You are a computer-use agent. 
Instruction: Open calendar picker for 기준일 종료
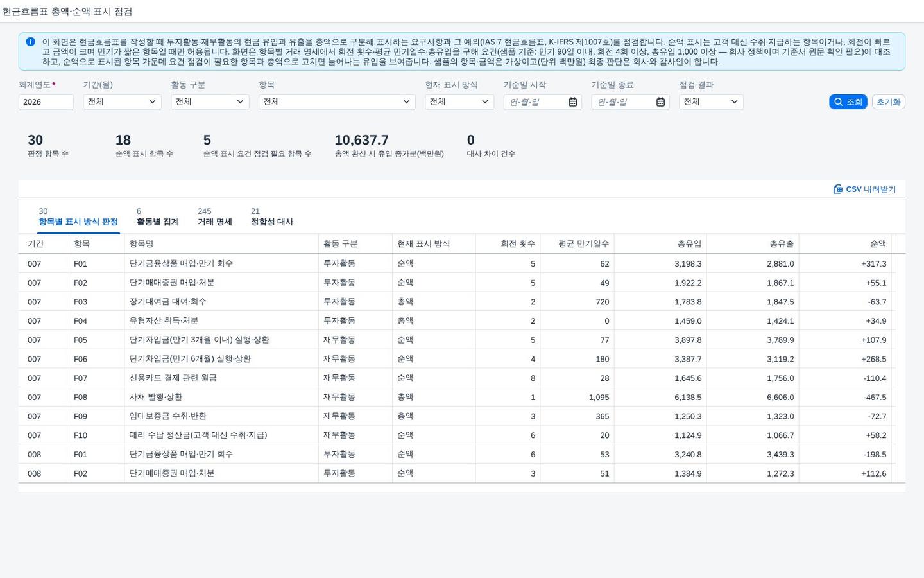coord(660,102)
